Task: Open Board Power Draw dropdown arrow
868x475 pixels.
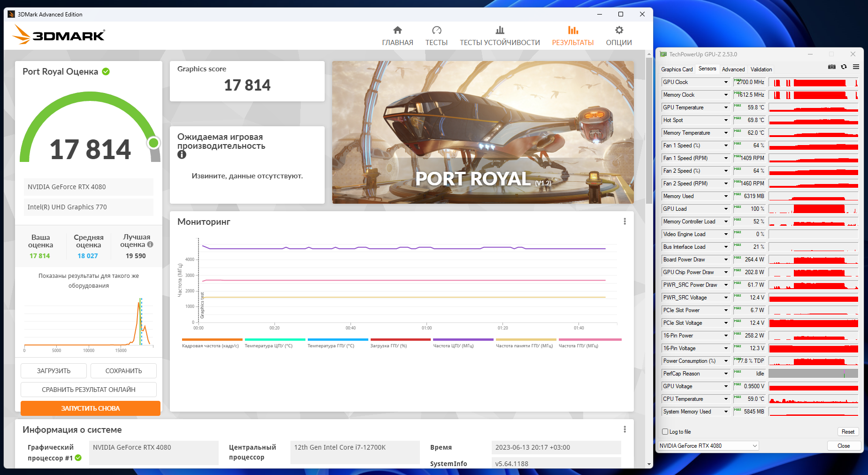Action: point(726,260)
